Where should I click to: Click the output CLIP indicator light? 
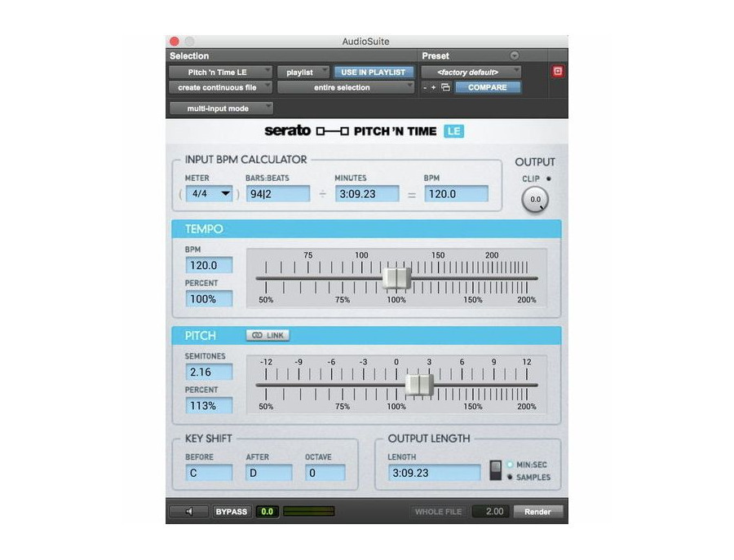point(549,179)
